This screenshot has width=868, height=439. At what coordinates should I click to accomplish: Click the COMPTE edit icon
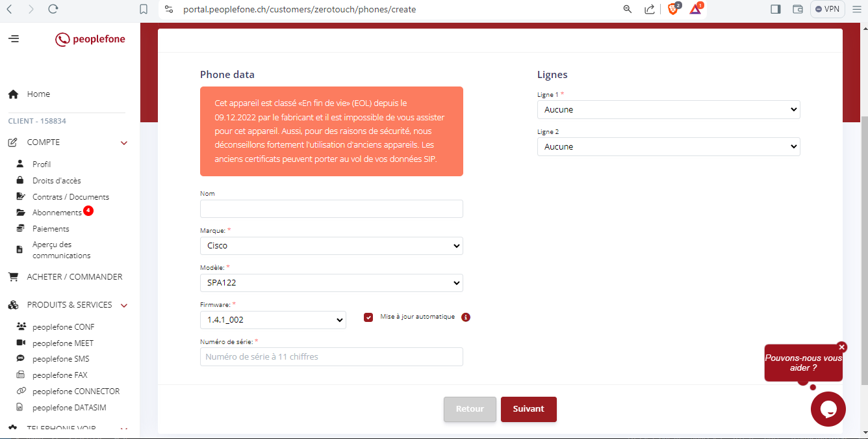[x=13, y=142]
